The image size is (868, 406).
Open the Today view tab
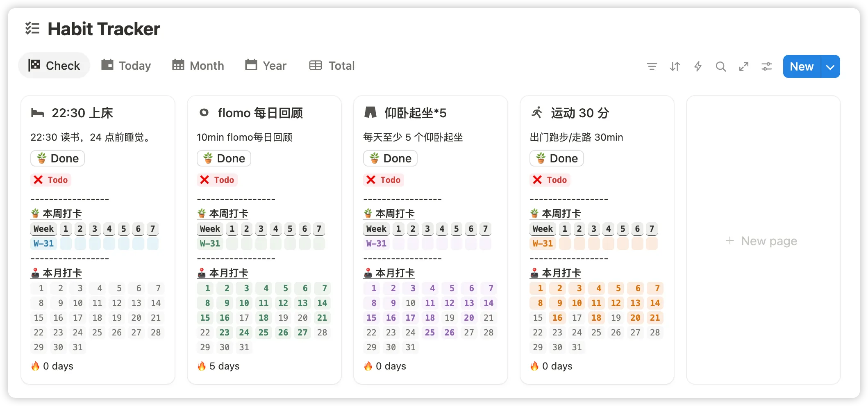click(x=126, y=66)
